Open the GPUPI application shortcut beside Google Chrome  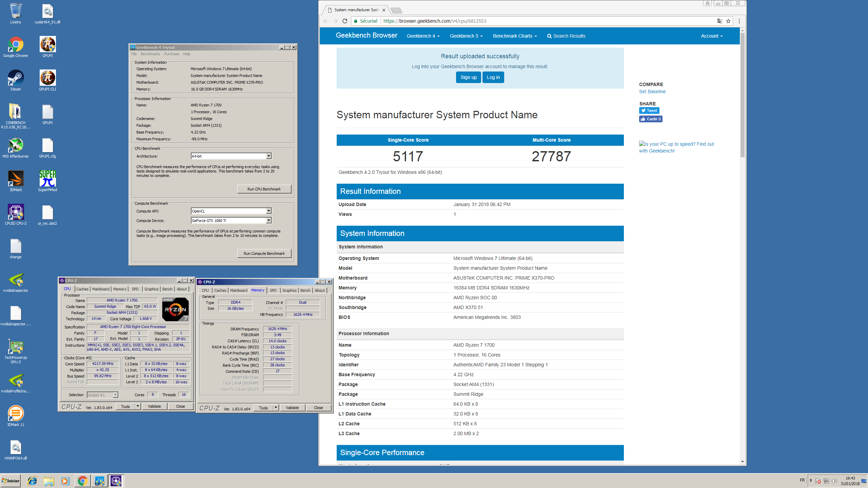[x=47, y=47]
